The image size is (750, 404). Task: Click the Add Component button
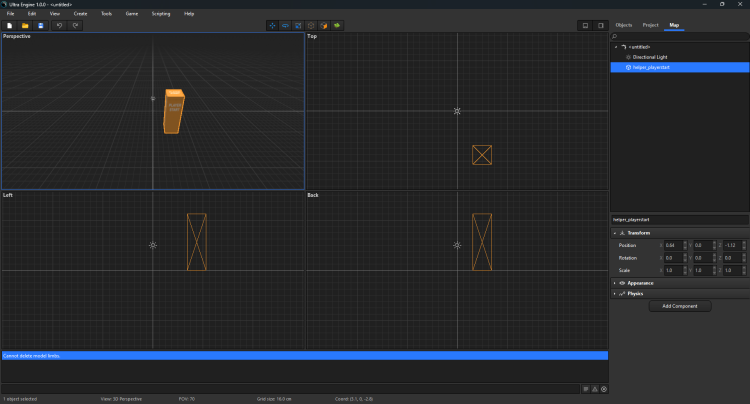[x=679, y=306]
